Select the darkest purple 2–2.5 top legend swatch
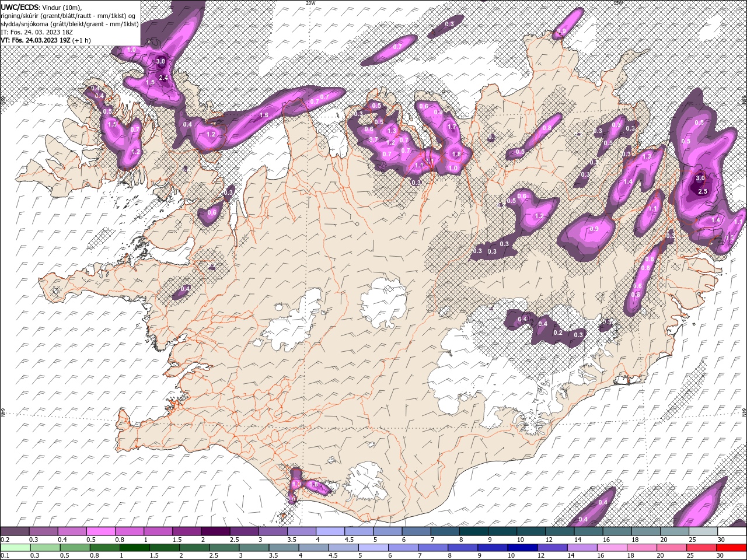Image resolution: width=747 pixels, height=560 pixels. pyautogui.click(x=215, y=531)
